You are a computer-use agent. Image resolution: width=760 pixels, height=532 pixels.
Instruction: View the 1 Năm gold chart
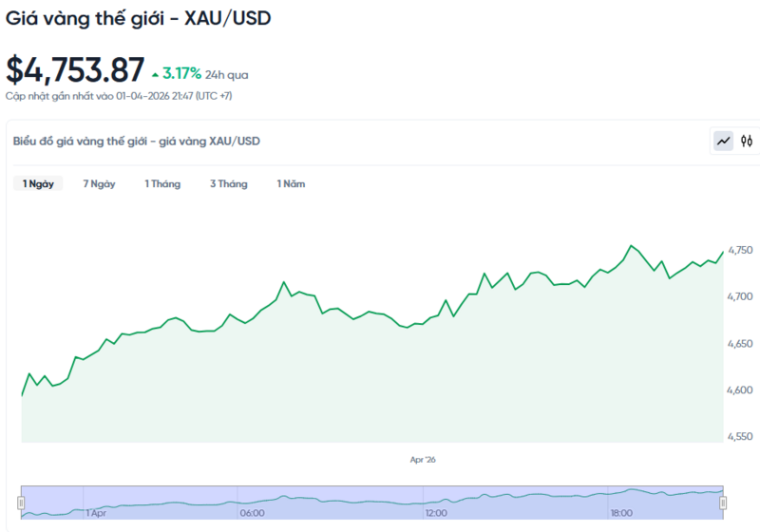[x=291, y=183]
